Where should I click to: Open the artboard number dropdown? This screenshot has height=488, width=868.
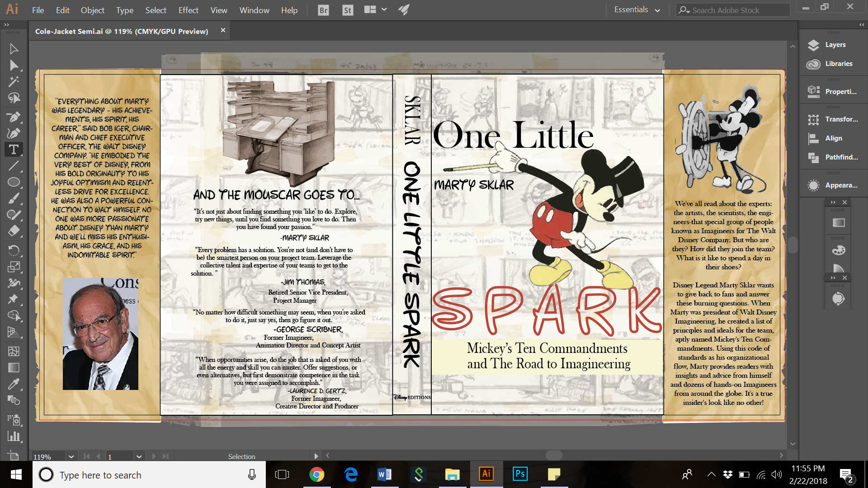[139, 456]
